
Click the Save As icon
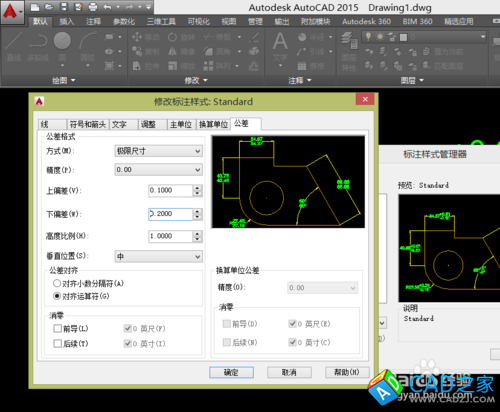point(78,7)
